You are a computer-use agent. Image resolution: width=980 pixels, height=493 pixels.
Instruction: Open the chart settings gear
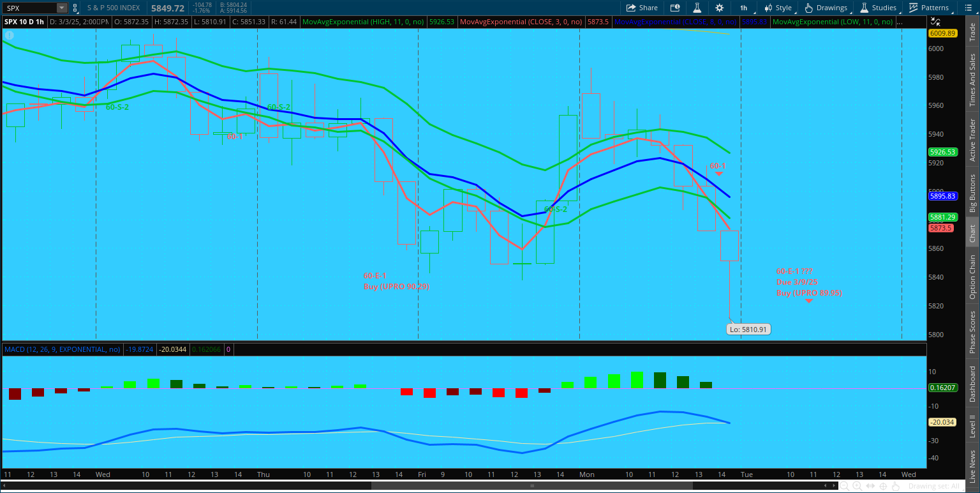click(720, 8)
